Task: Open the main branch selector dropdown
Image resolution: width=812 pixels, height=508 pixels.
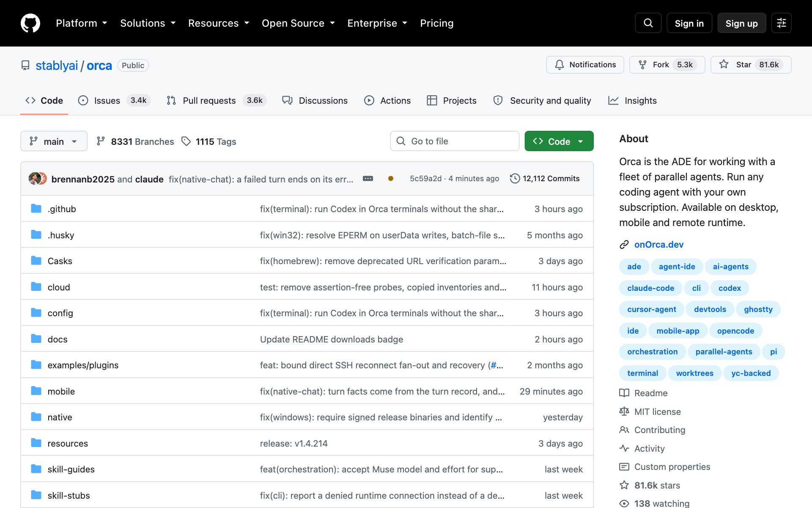Action: click(x=54, y=141)
